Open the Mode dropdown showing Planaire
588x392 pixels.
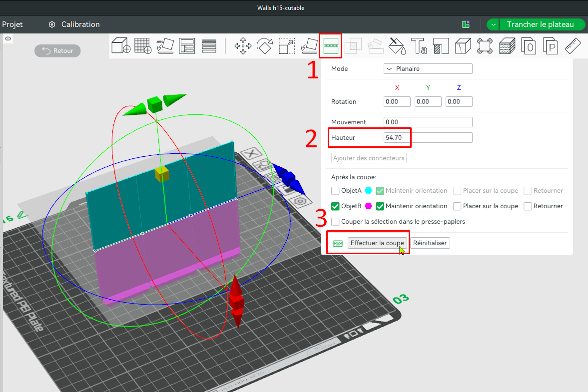[x=428, y=68]
